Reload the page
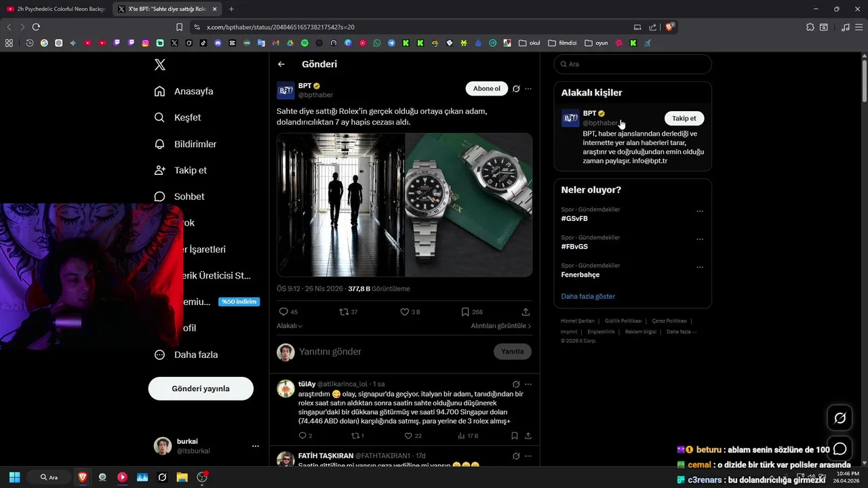 (36, 27)
